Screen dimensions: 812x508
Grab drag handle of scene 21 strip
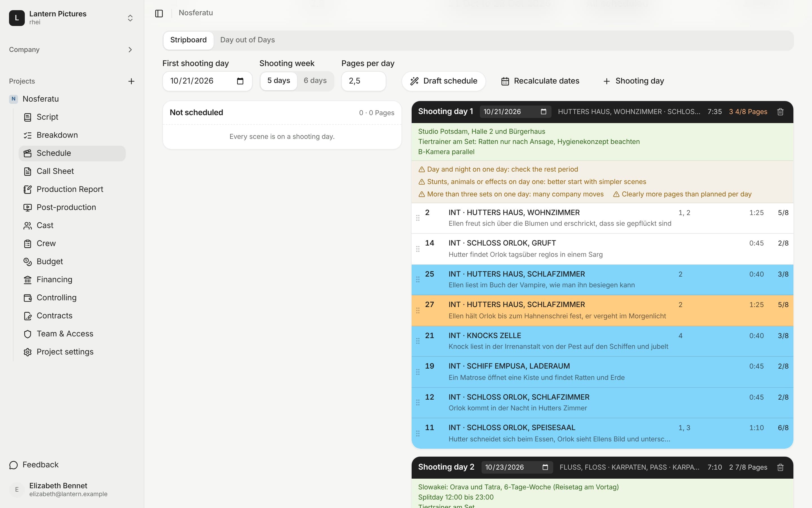[x=418, y=341]
